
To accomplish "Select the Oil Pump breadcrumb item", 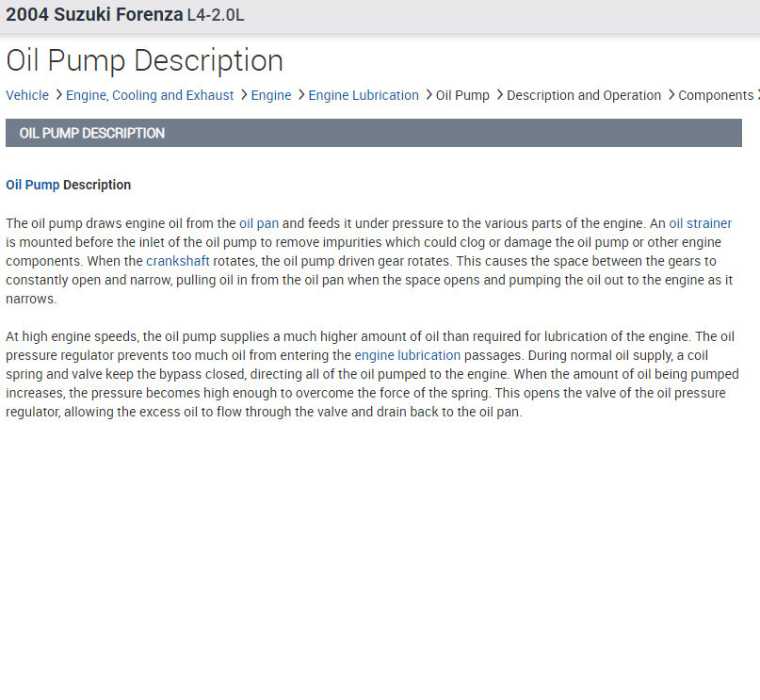I will [462, 95].
